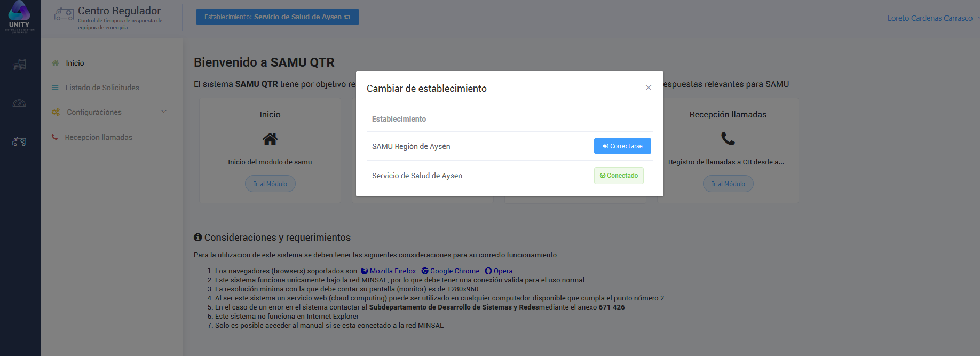Open Listado de Solicitudes menu item
The height and width of the screenshot is (356, 980).
tap(102, 88)
